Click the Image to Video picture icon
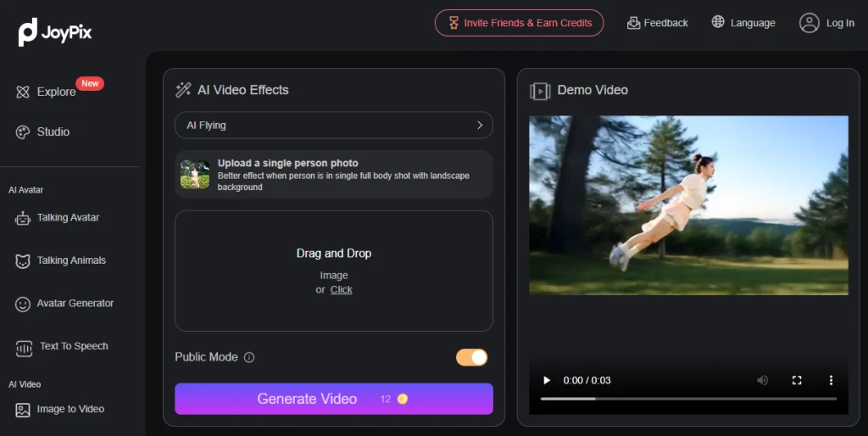The height and width of the screenshot is (436, 868). 23,410
